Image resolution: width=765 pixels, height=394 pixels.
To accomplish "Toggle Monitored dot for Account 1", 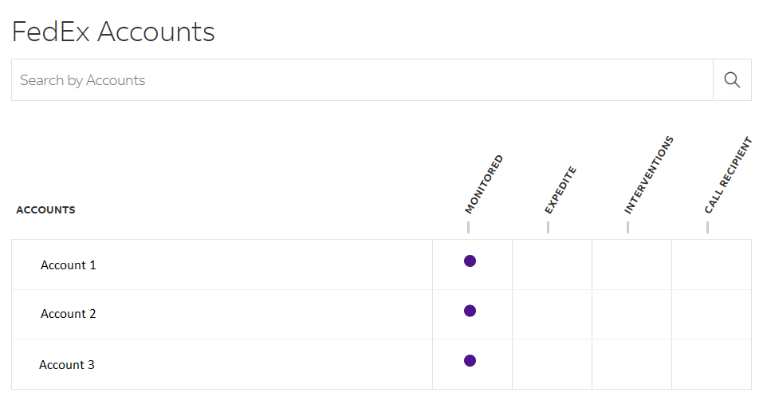I will pos(470,261).
